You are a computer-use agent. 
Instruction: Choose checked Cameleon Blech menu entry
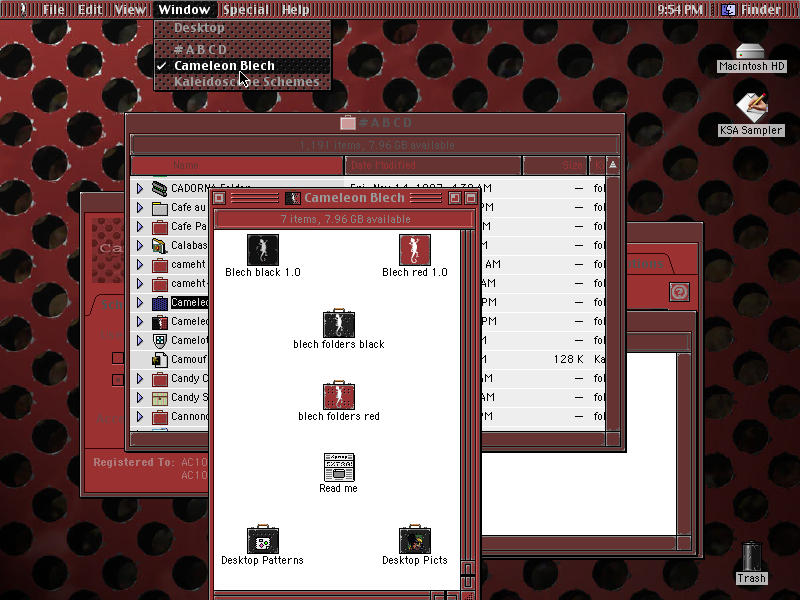[x=243, y=66]
